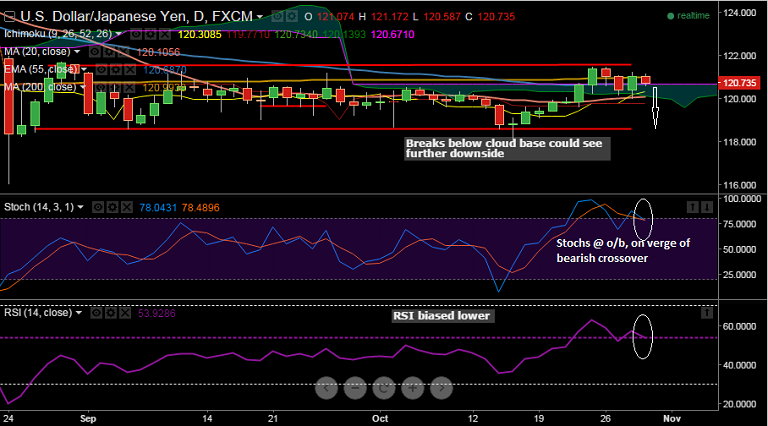
Task: Move the Stoch pane down with the arrow
Action: coord(707,207)
